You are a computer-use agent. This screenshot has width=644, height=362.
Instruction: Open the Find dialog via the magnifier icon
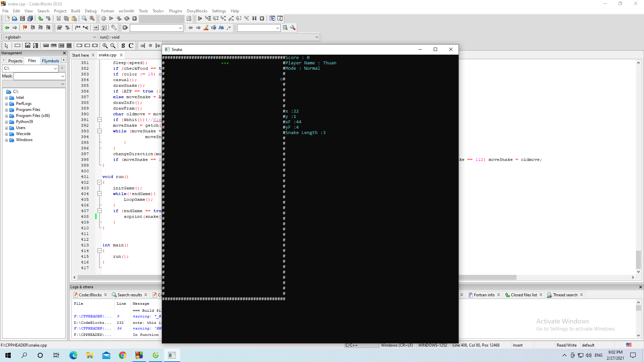pos(84,18)
